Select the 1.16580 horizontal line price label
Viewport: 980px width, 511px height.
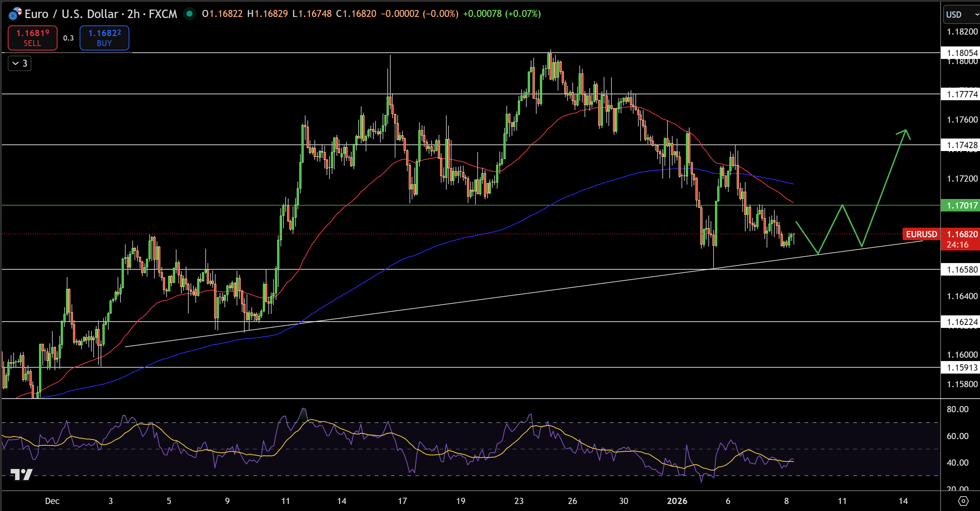(x=960, y=270)
